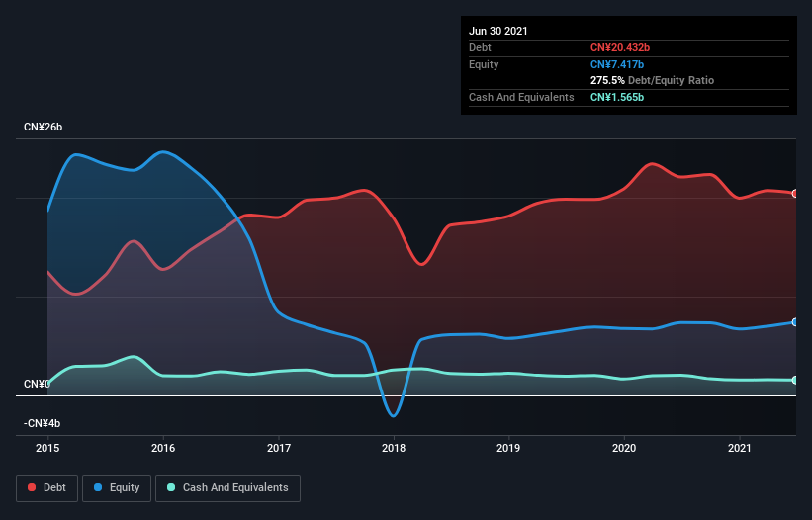Click the -CN¥4b y-axis label
This screenshot has height=520, width=812.
pos(42,424)
